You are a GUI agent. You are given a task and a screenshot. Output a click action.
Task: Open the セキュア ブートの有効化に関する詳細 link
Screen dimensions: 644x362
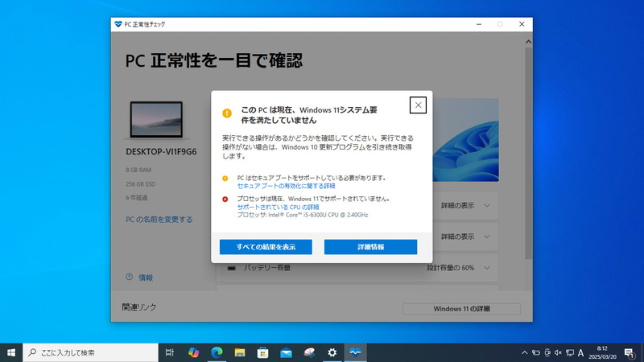click(x=286, y=186)
